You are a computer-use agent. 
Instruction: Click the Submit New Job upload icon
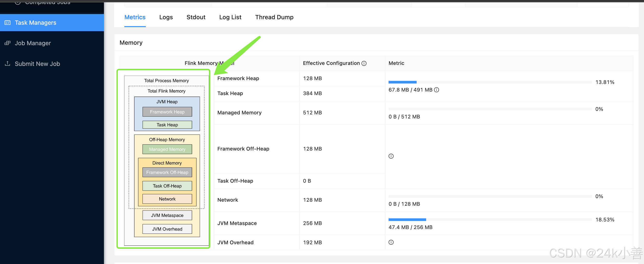point(8,64)
